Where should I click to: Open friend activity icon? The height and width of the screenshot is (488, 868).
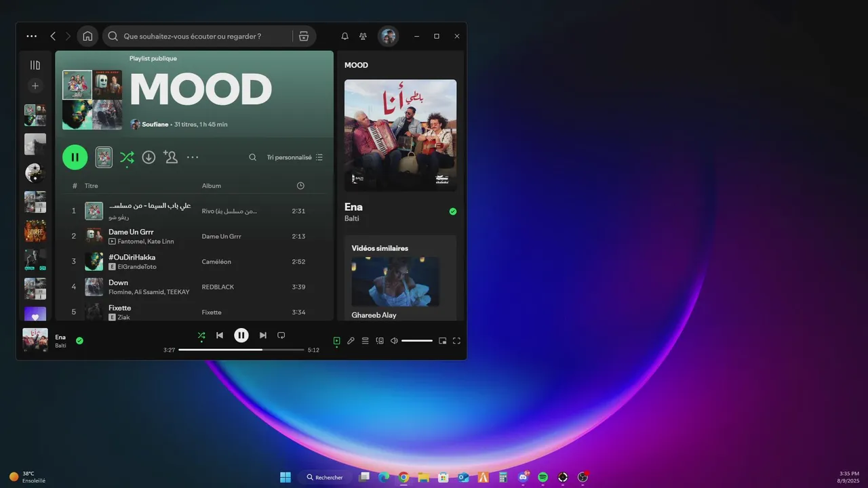coord(363,36)
